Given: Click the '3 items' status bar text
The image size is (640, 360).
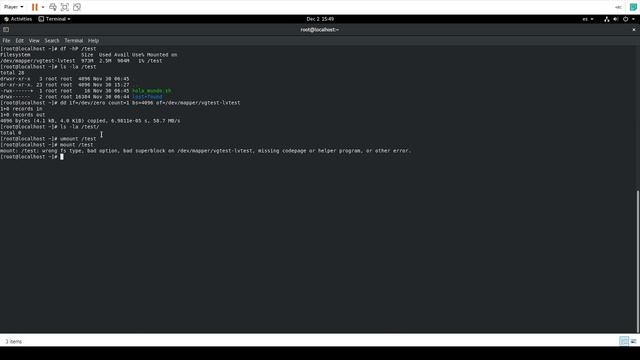Looking at the screenshot, I should (x=13, y=342).
